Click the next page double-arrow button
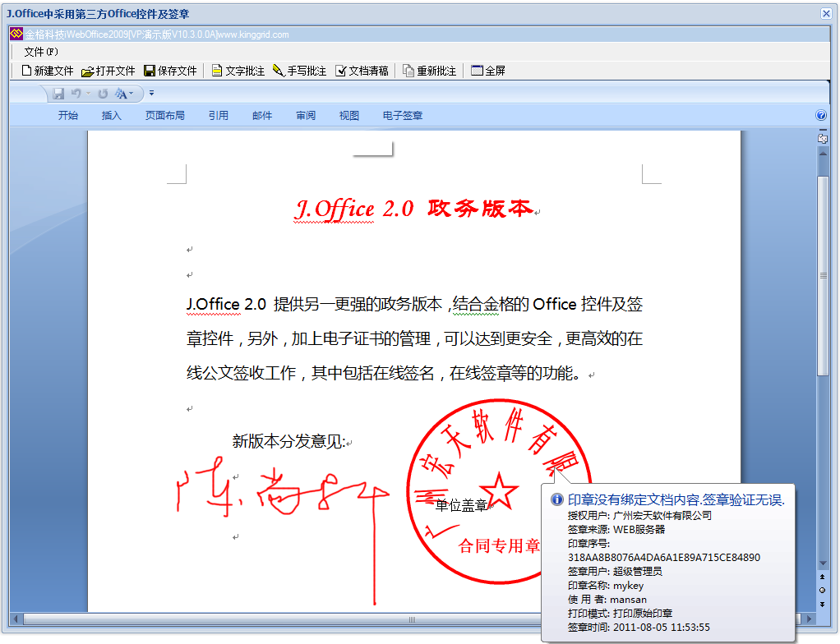 (822, 604)
